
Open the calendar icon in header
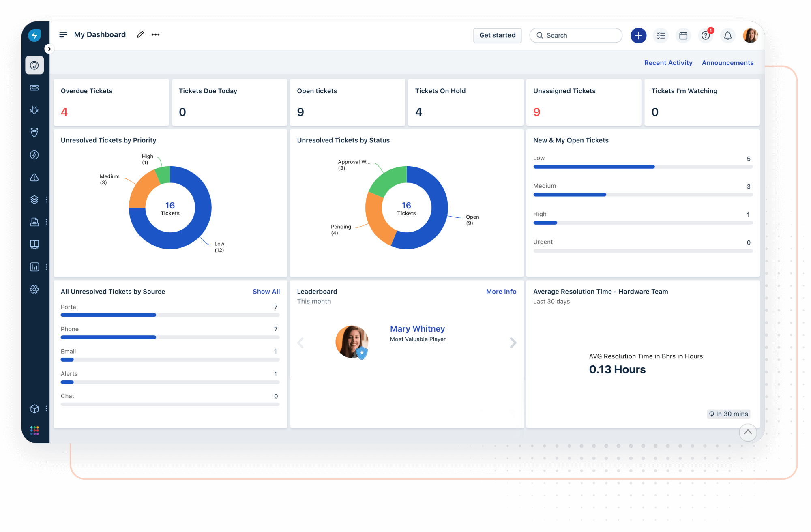tap(683, 36)
